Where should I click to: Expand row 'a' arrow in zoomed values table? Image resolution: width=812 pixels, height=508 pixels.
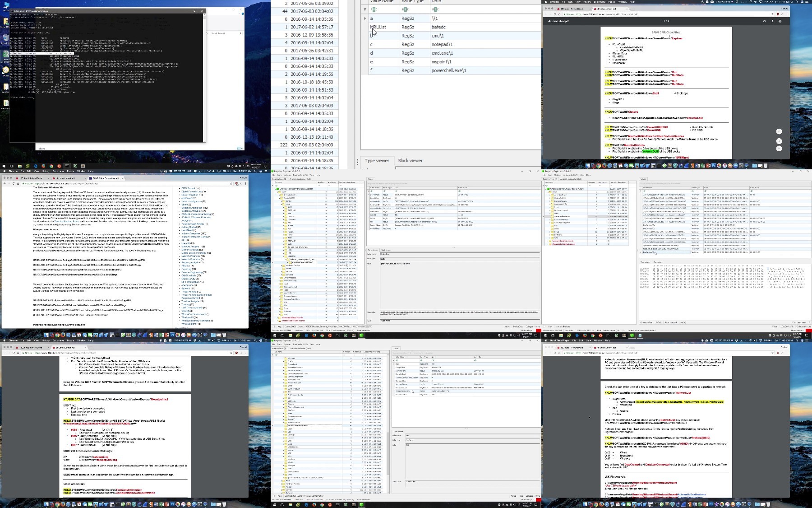coord(364,19)
